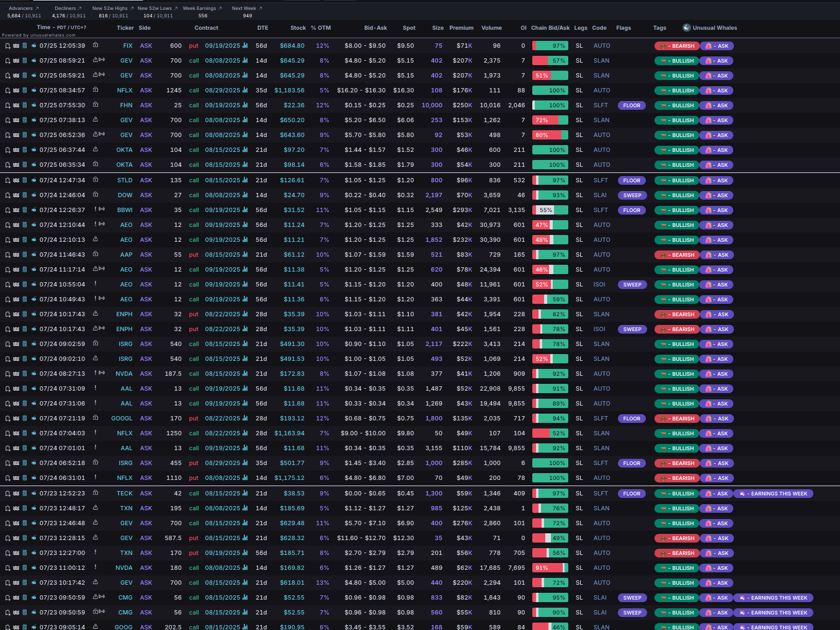This screenshot has width=840, height=630.
Task: Sort by the Volume column header
Action: tap(491, 28)
